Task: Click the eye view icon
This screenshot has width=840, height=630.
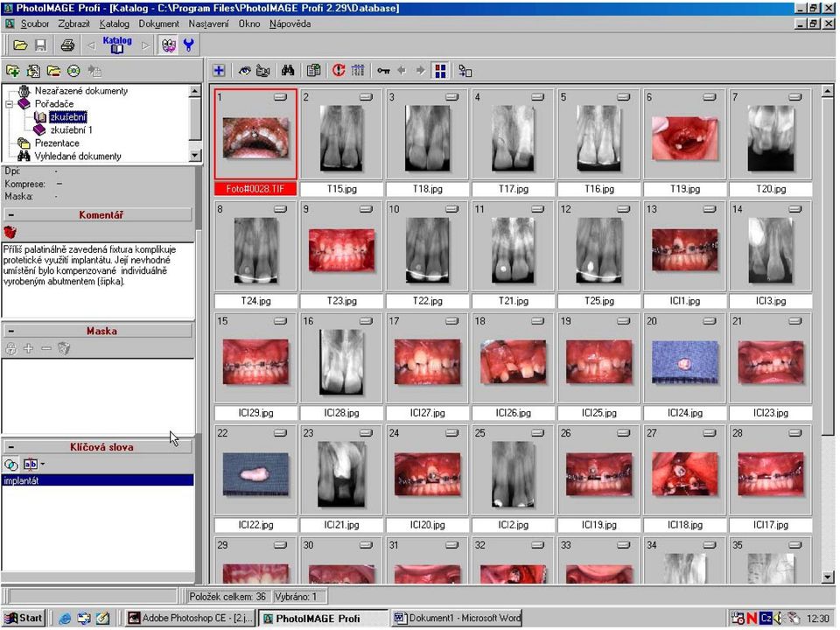Action: pos(244,71)
